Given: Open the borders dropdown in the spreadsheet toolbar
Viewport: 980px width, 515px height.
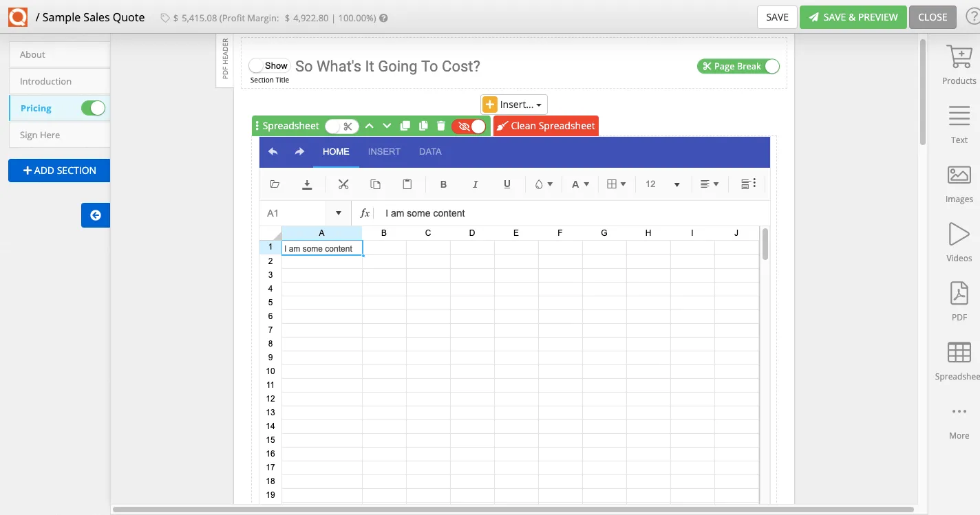Looking at the screenshot, I should [x=616, y=184].
